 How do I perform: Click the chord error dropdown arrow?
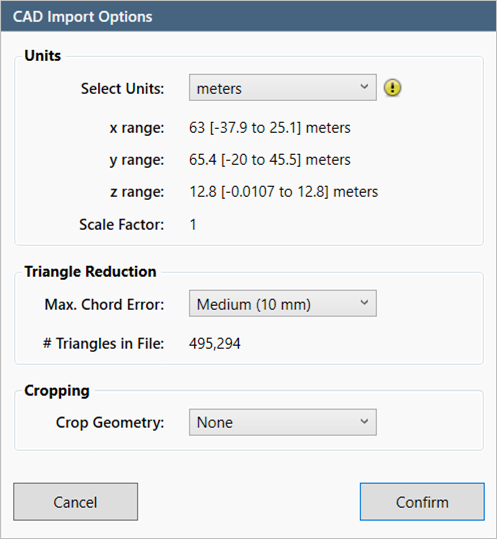pyautogui.click(x=364, y=302)
